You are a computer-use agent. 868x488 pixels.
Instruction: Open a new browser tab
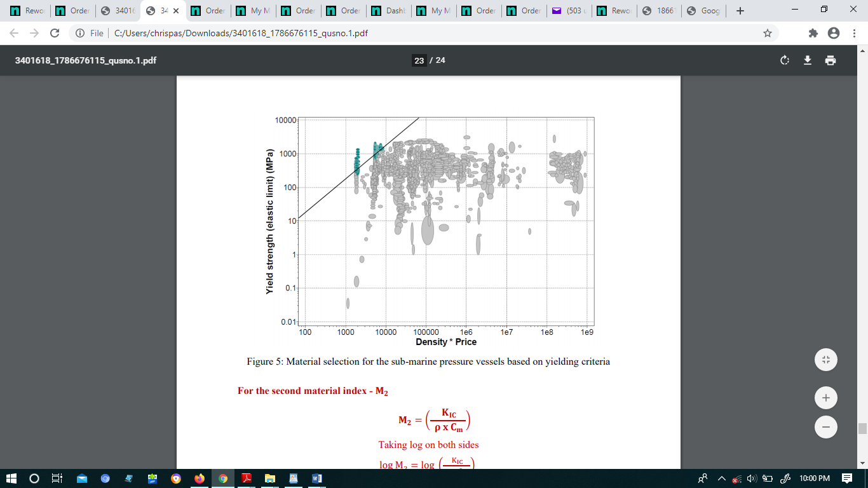coord(740,10)
